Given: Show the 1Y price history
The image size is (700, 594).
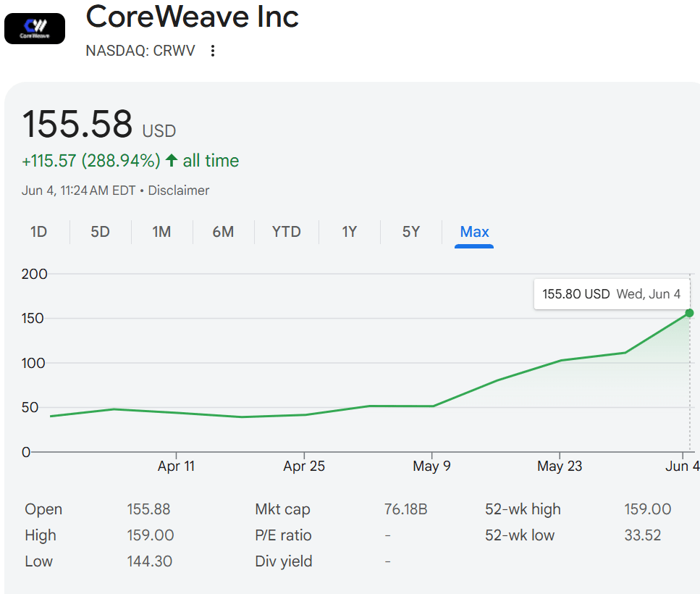Looking at the screenshot, I should coord(350,232).
